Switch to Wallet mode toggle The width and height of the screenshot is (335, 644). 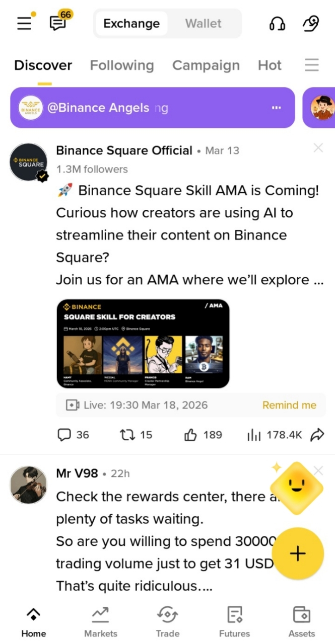203,24
